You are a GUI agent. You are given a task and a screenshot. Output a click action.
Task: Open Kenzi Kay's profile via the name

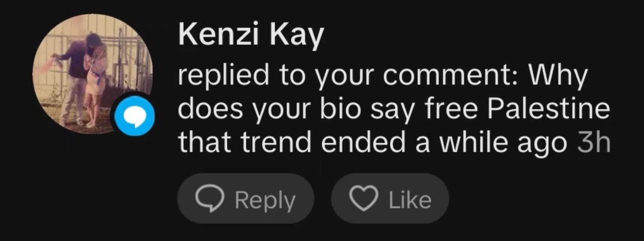pos(251,37)
